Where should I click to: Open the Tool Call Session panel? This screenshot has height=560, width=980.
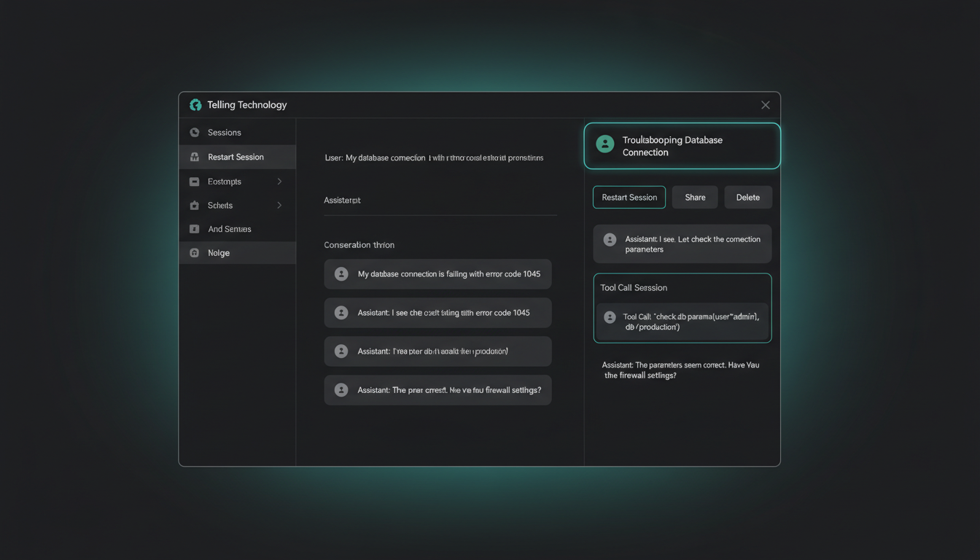point(682,308)
